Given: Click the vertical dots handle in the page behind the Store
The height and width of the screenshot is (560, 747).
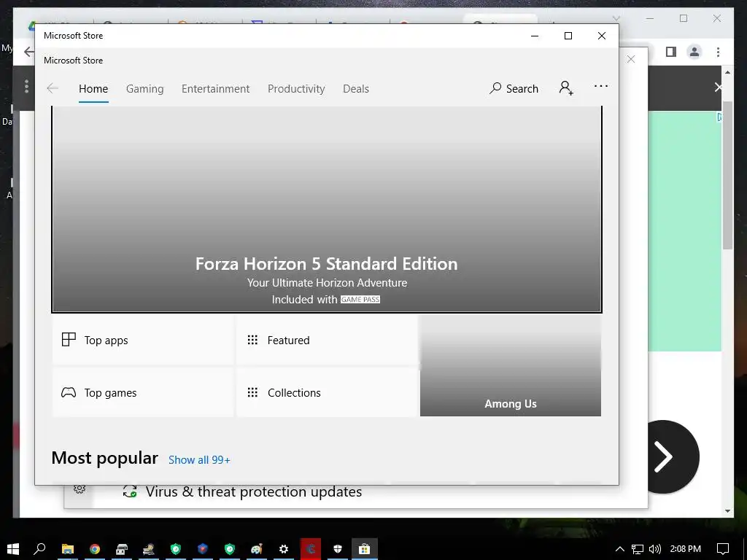Looking at the screenshot, I should pyautogui.click(x=27, y=87).
